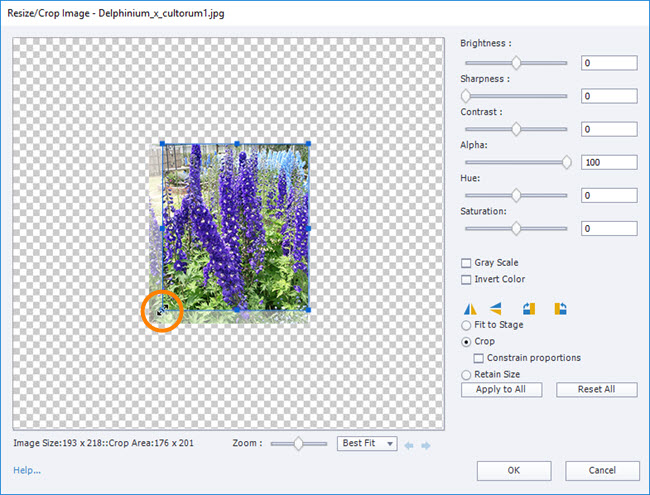Select the Retain Size radio button
The height and width of the screenshot is (495, 650).
click(x=466, y=375)
